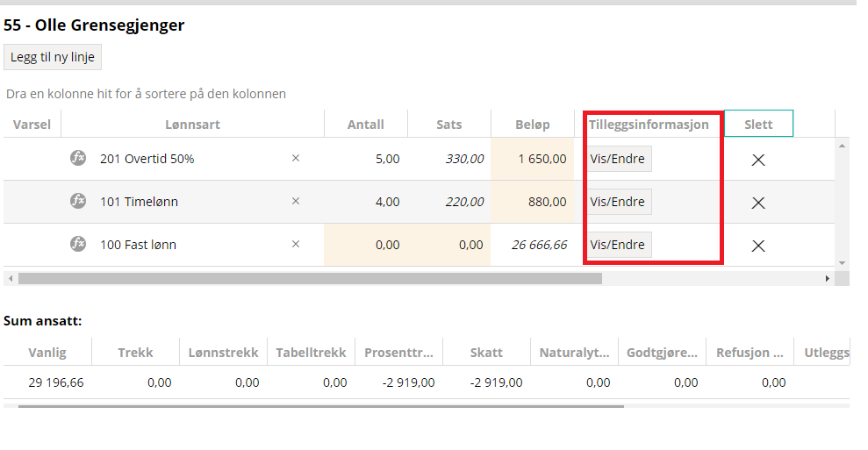Click the fx icon beside 201 Overtid 50%
Viewport: 868px width, 450px height.
click(x=78, y=158)
